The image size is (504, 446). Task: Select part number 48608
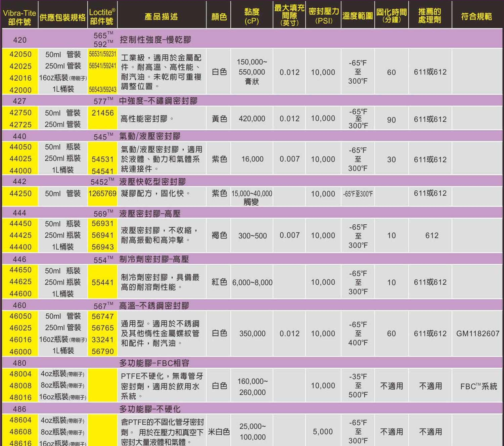click(20, 432)
